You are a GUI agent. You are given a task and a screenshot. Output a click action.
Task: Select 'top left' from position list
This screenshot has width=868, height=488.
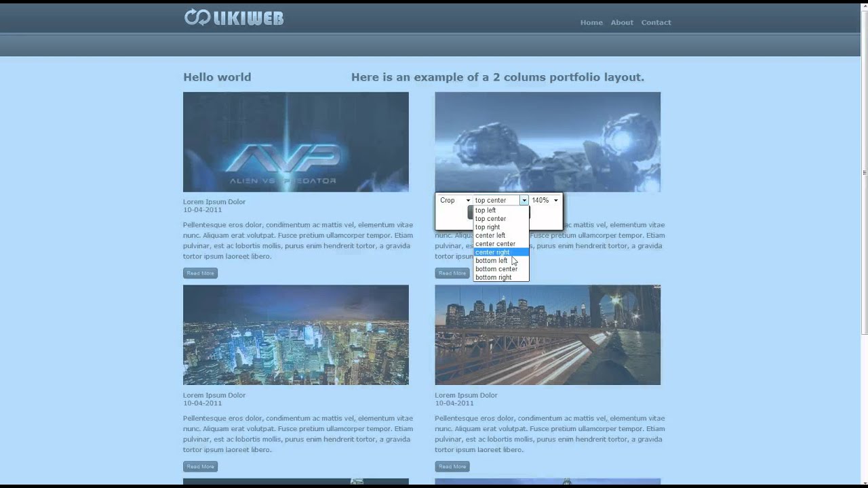(x=501, y=210)
